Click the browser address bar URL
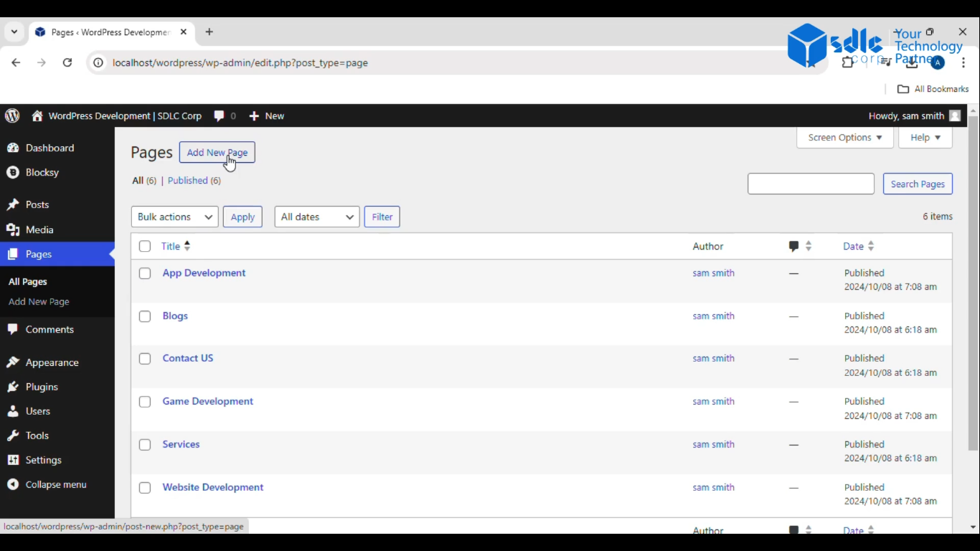The width and height of the screenshot is (980, 551). tap(240, 62)
